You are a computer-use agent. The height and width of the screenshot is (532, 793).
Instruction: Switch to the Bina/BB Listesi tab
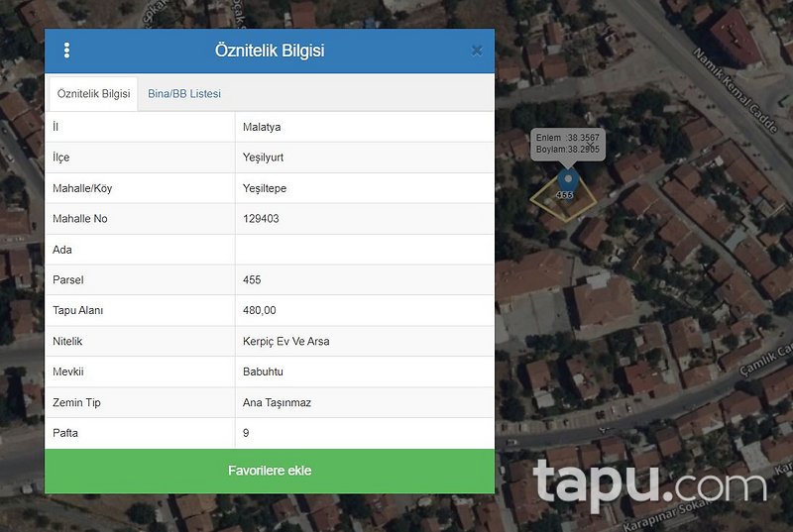pos(184,94)
